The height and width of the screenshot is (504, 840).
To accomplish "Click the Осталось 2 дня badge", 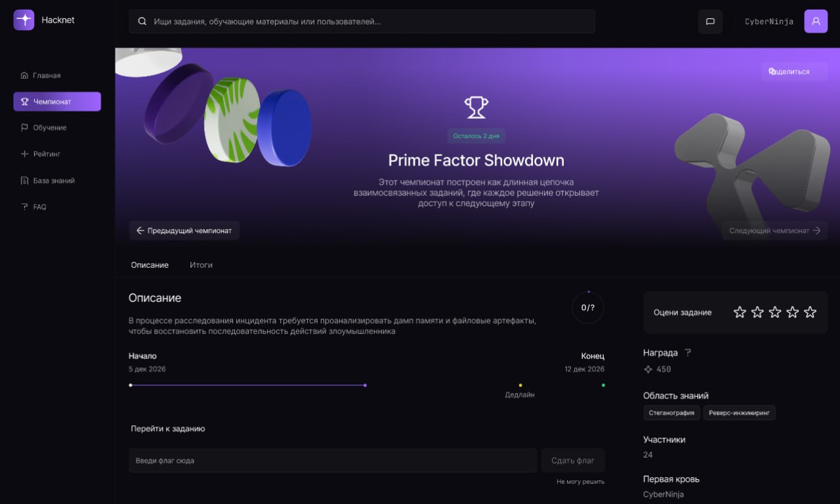I will [x=476, y=136].
